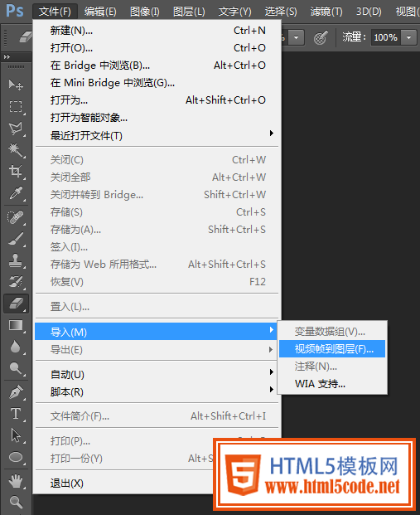Expand 导出(E) submenu
The width and height of the screenshot is (420, 515).
click(157, 349)
